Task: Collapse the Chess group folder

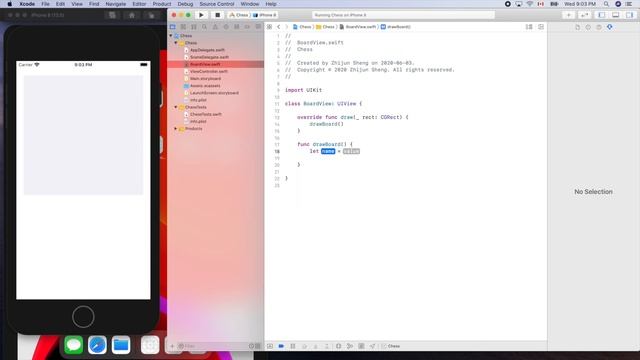Action: 176,43
